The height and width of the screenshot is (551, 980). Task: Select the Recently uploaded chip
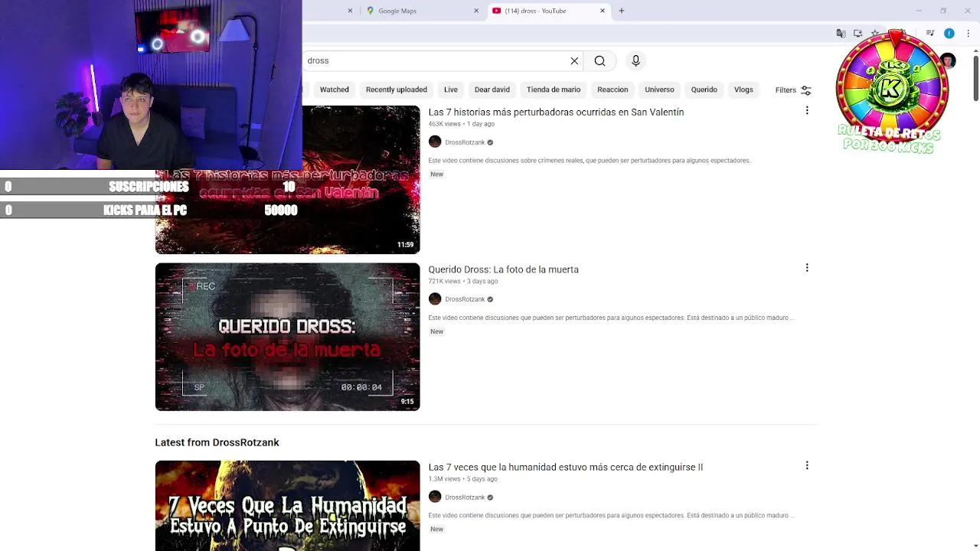396,90
